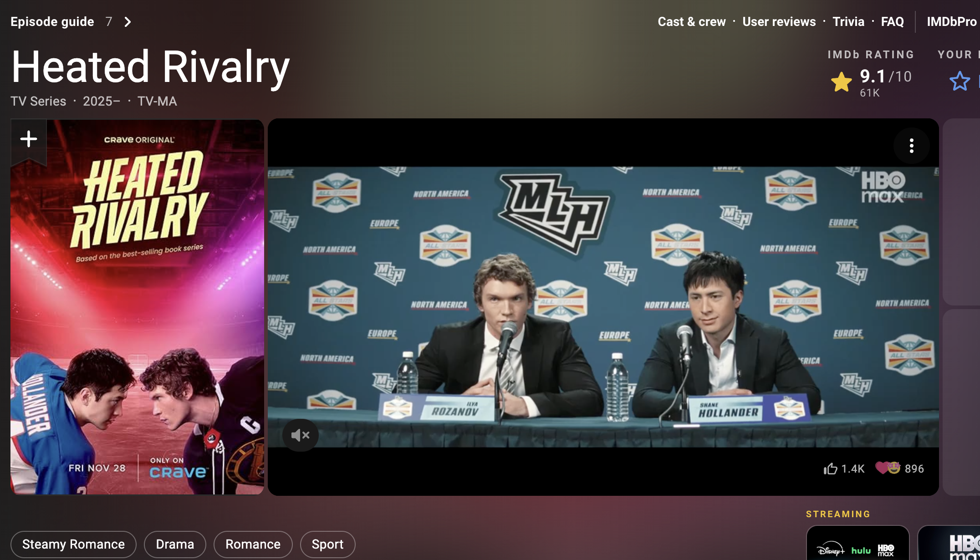980x560 pixels.
Task: Open the Trivia page
Action: coord(848,22)
